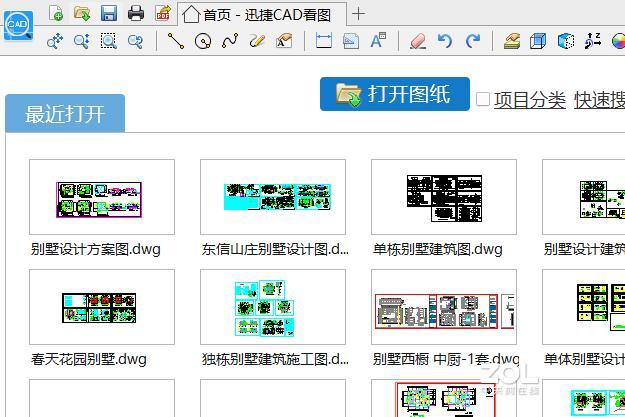Click file name 独栋别墅建筑施工图.d...
The height and width of the screenshot is (417, 625).
pos(275,360)
